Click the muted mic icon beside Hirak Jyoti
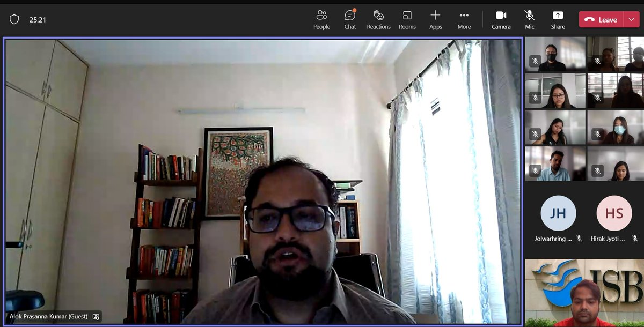Screen dimensions: 644x327 coord(635,239)
